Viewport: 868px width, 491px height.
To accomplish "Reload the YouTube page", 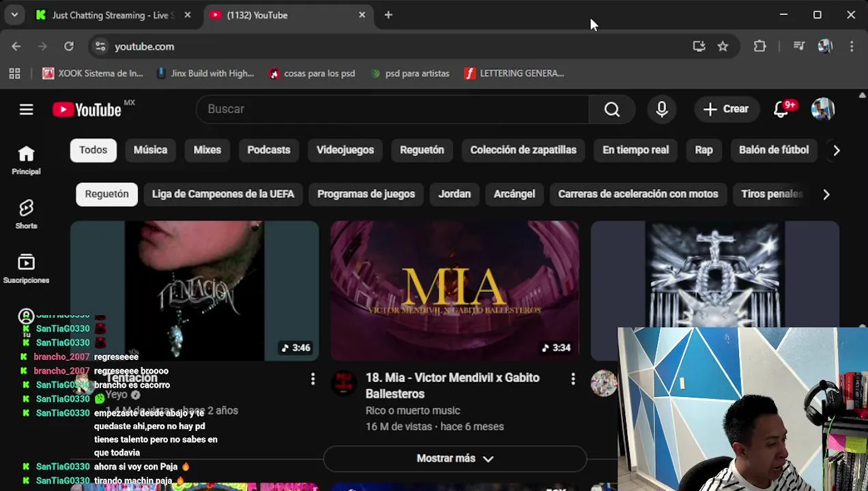I will pos(69,46).
